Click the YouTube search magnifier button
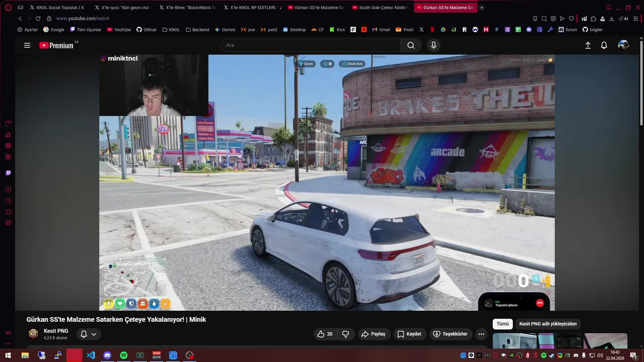 coord(411,45)
